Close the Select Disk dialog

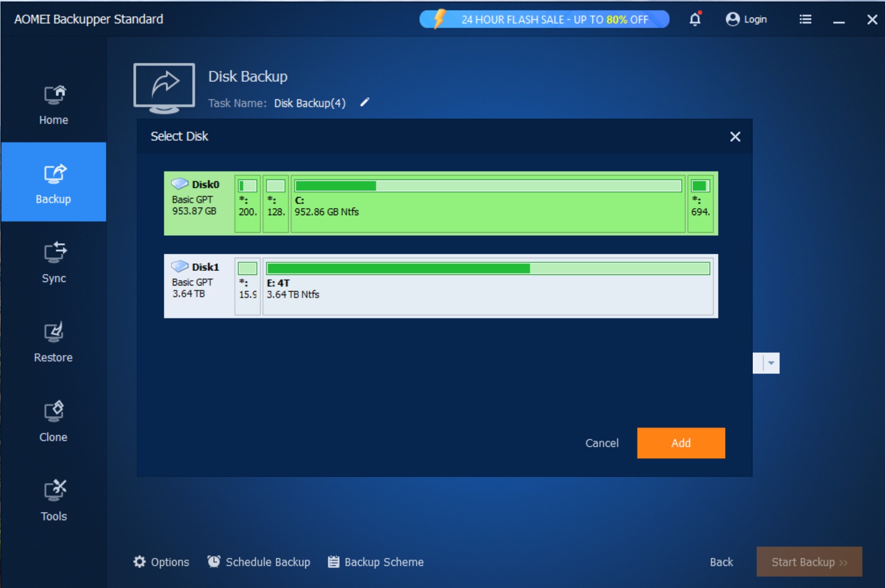tap(735, 137)
